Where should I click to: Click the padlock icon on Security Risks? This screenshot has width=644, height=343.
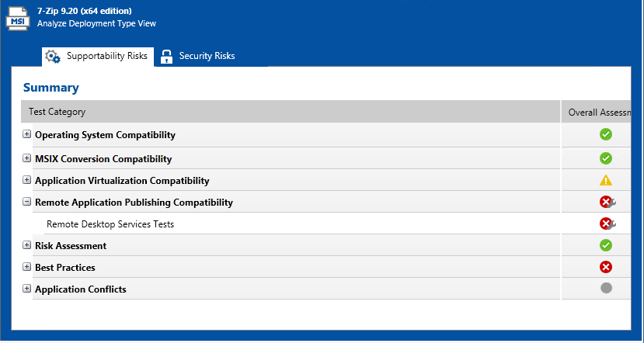(166, 56)
